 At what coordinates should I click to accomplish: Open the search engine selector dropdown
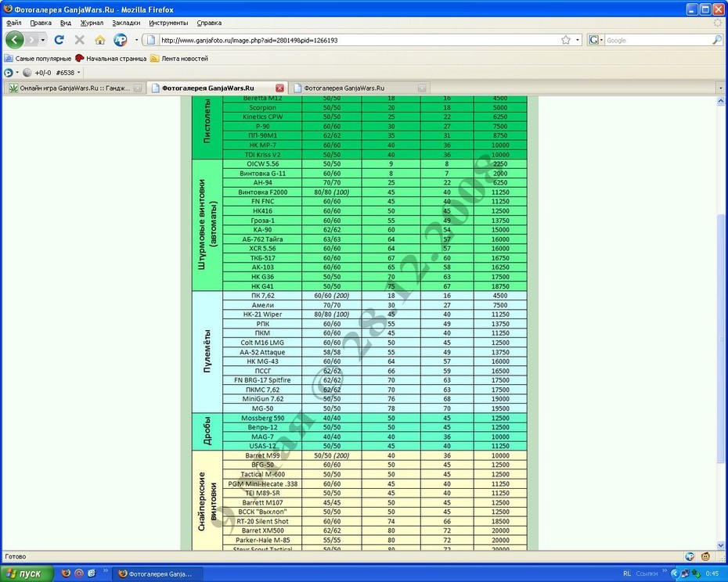(601, 40)
